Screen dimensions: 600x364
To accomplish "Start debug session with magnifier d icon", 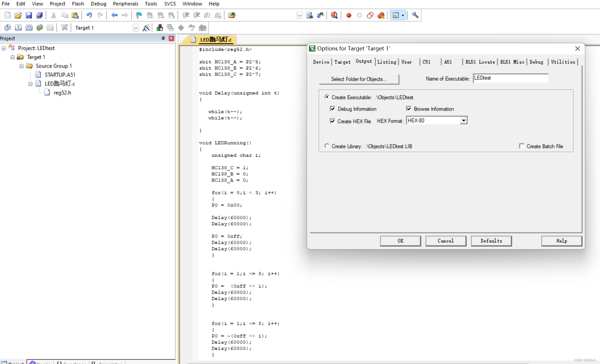I will (334, 15).
